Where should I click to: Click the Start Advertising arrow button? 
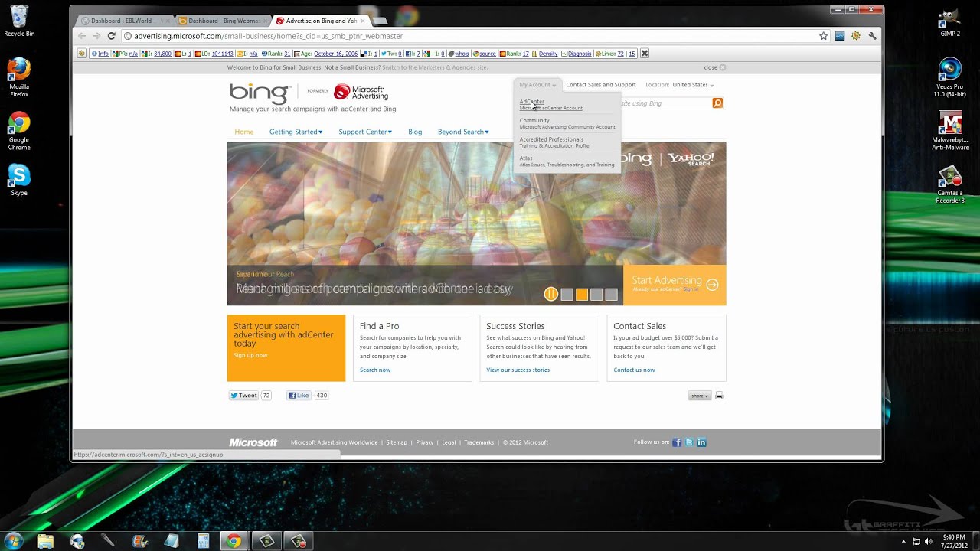point(712,285)
